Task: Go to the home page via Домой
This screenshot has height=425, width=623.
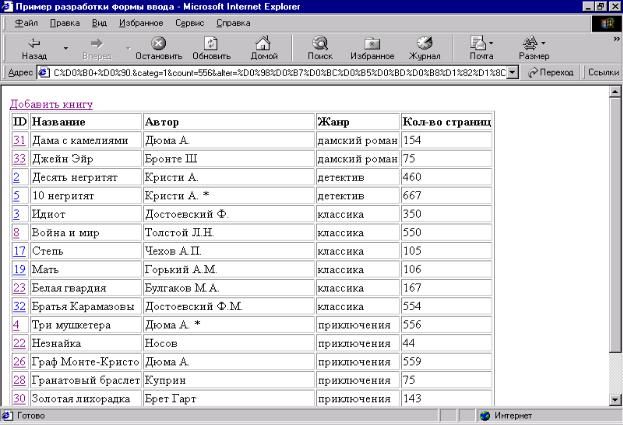Action: 263,48
